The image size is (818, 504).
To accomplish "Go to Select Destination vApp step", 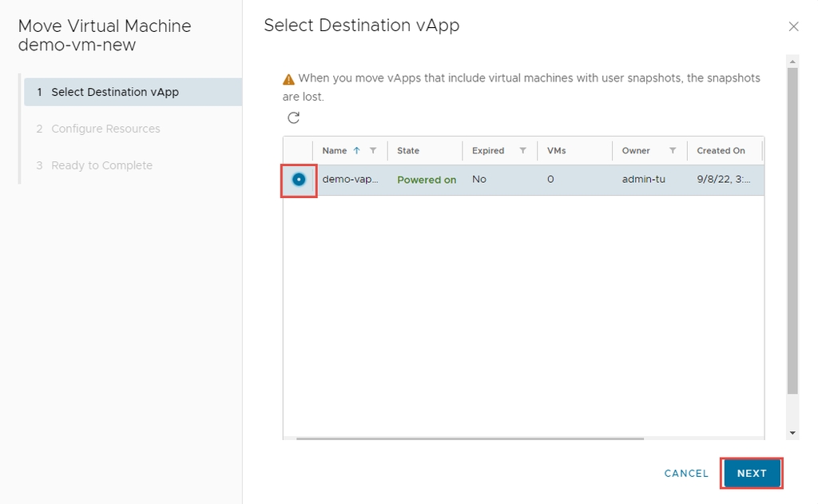I will pos(115,92).
